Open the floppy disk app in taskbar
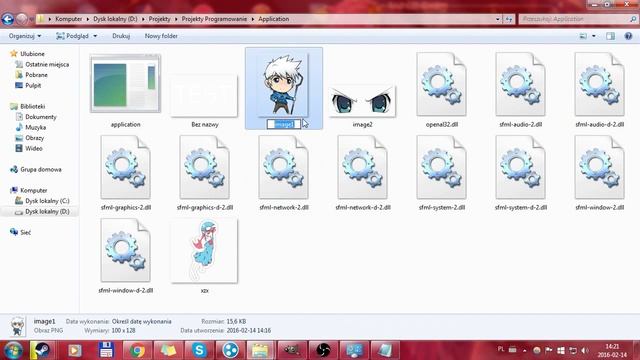Screen dimensions: 640x360 coord(106,351)
